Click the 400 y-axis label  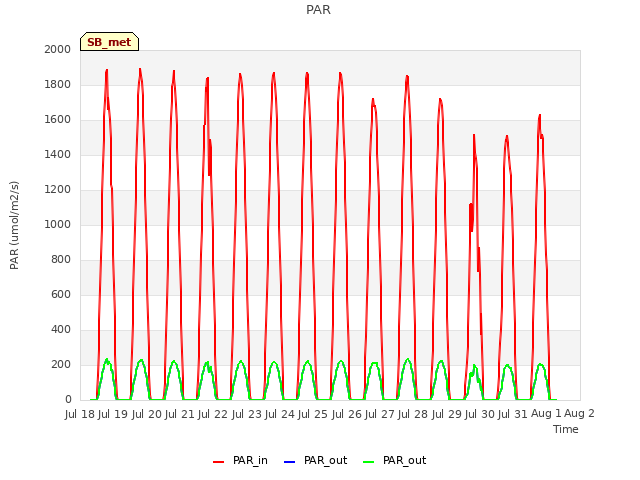coord(61,329)
